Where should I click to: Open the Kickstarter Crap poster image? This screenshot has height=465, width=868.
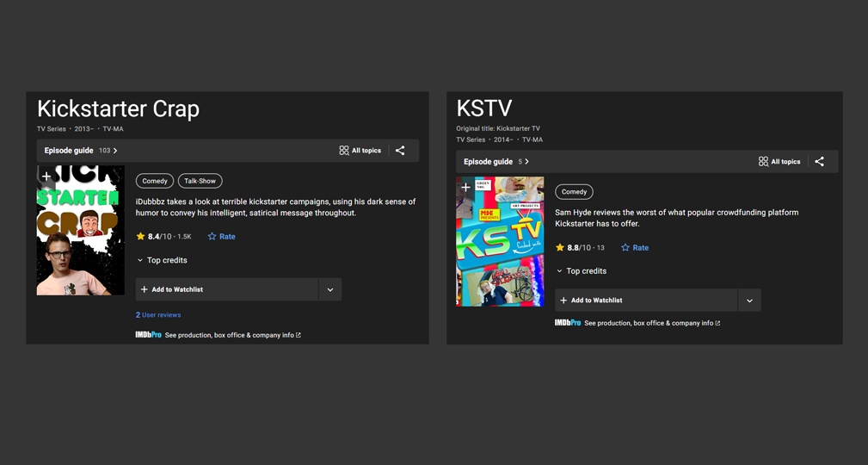tap(80, 241)
